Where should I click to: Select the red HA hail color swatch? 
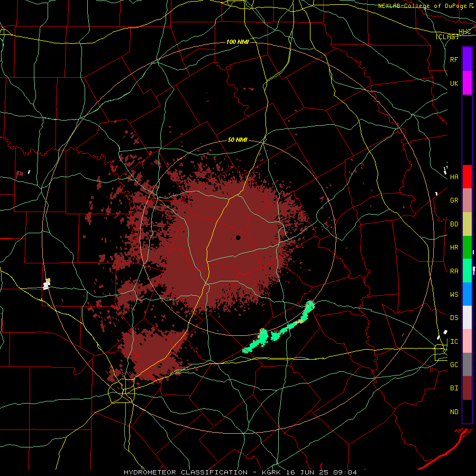[x=467, y=177]
